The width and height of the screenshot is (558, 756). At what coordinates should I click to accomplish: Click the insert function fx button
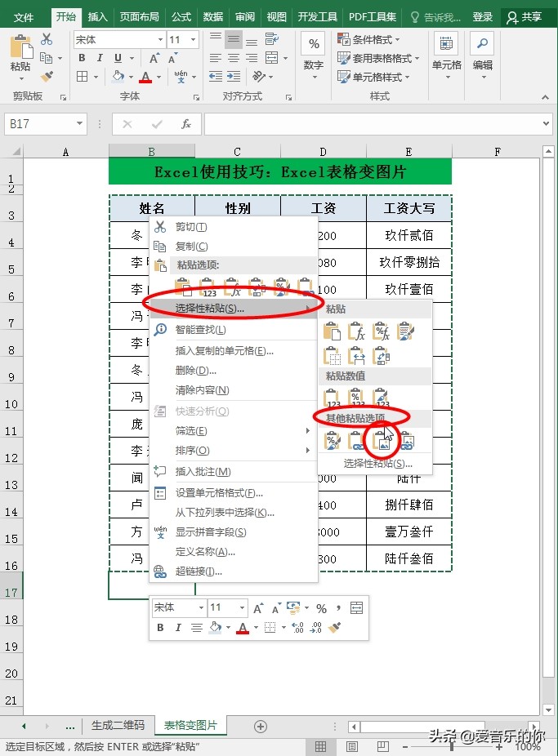(x=185, y=124)
